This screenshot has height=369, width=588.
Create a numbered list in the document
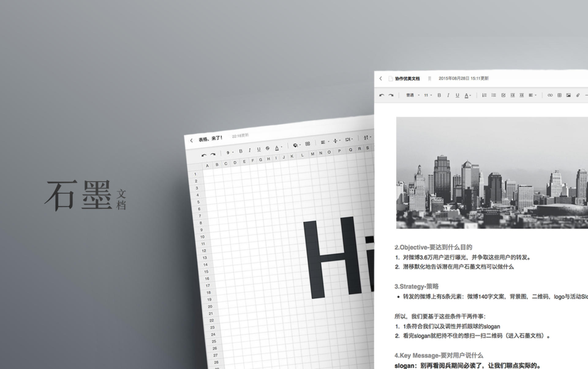pos(484,95)
